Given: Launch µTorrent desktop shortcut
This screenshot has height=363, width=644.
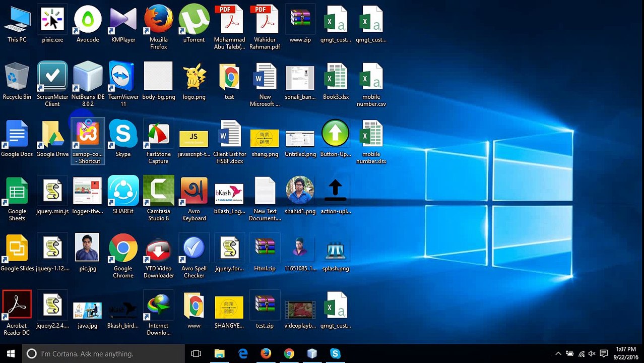Looking at the screenshot, I should click(194, 24).
